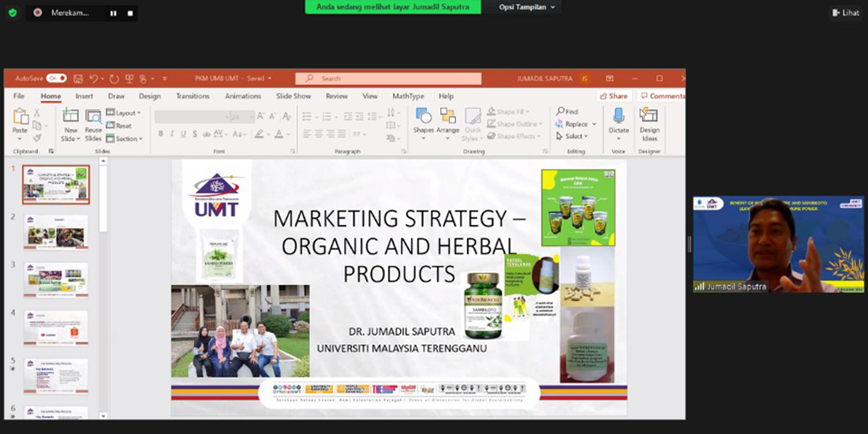The height and width of the screenshot is (434, 868).
Task: Open Design Ideas pane
Action: (649, 118)
